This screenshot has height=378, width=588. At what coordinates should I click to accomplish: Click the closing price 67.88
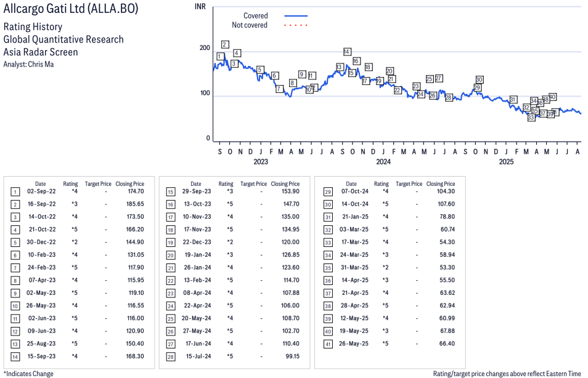(447, 331)
